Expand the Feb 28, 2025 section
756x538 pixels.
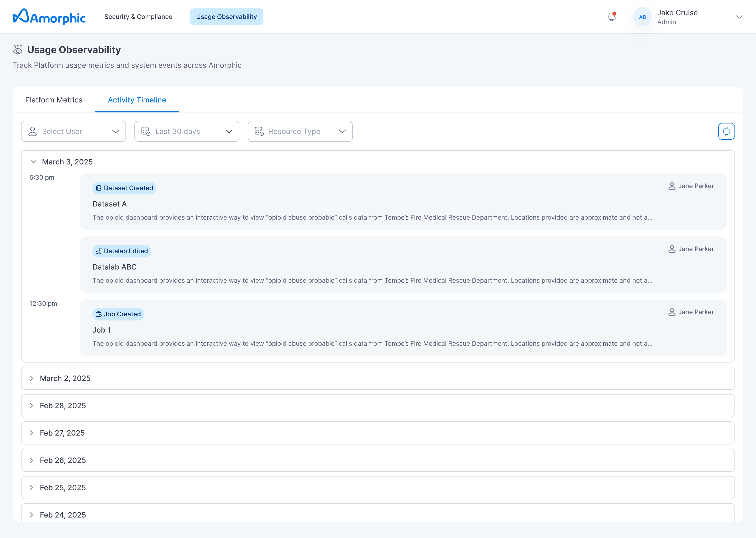31,406
